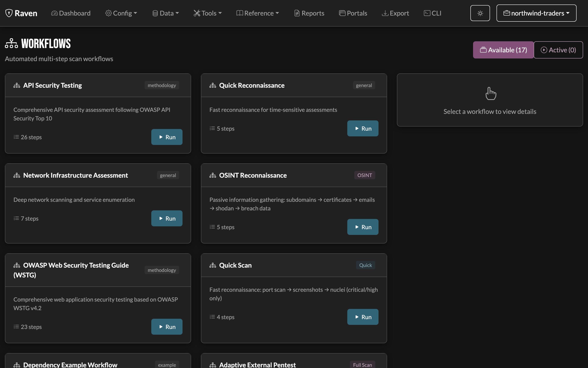Click the general tag on Quick Reconnaissance

tap(364, 85)
